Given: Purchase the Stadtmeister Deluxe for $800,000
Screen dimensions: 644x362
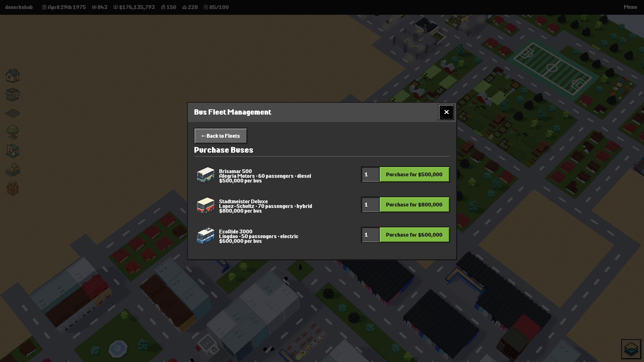Looking at the screenshot, I should pos(414,205).
